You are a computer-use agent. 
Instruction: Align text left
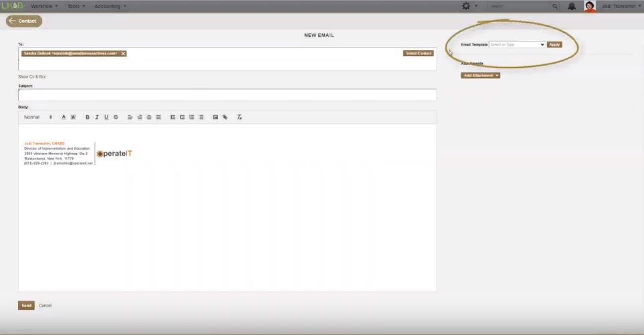[x=130, y=117]
